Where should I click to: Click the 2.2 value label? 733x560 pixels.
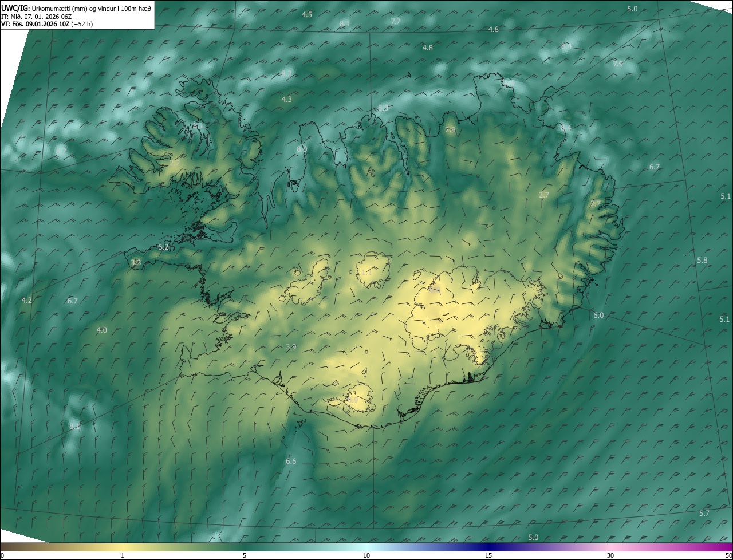[175, 163]
